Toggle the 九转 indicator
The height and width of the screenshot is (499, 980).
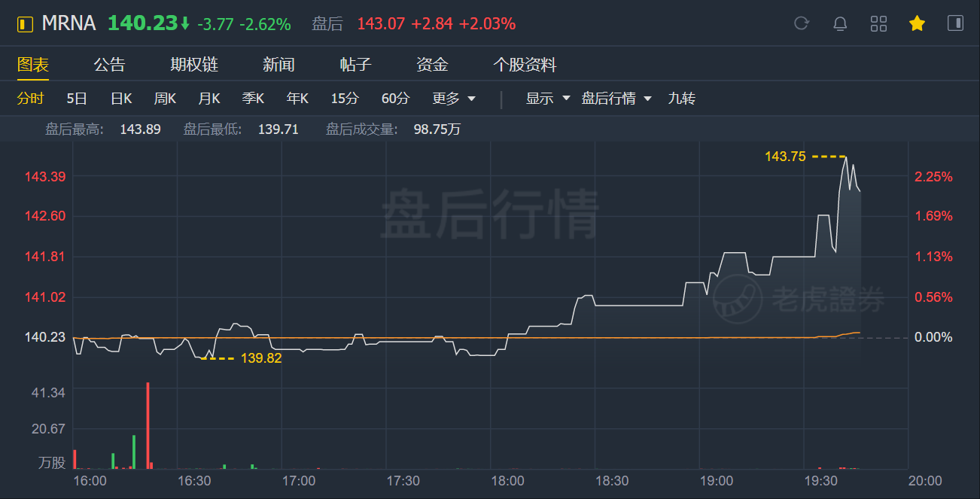click(681, 99)
